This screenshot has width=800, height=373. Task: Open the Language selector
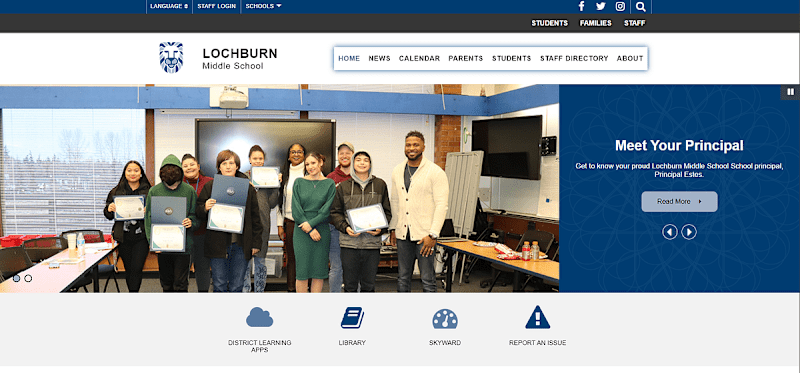tap(169, 6)
